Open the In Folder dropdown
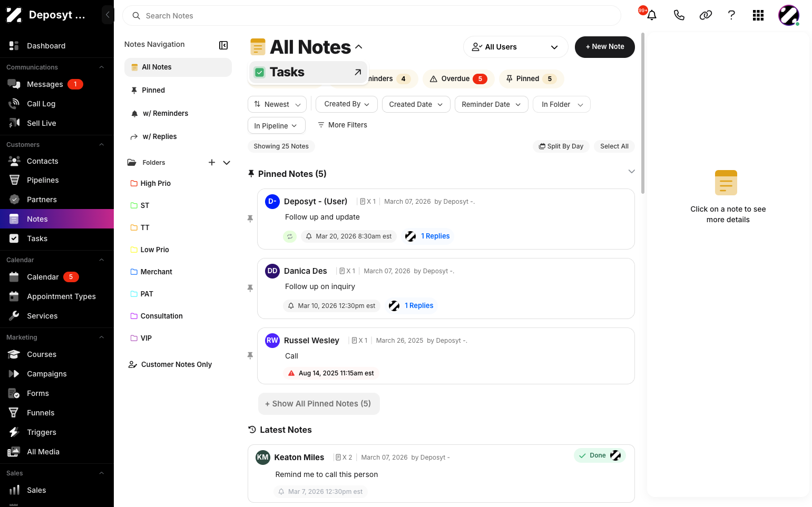The height and width of the screenshot is (507, 812). click(562, 104)
